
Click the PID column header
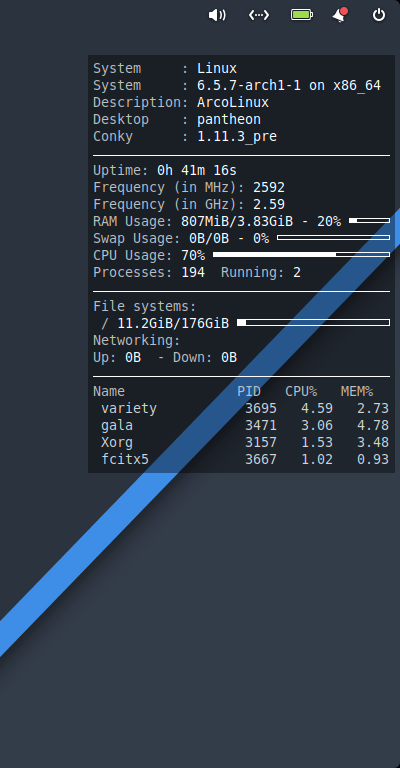tap(249, 391)
